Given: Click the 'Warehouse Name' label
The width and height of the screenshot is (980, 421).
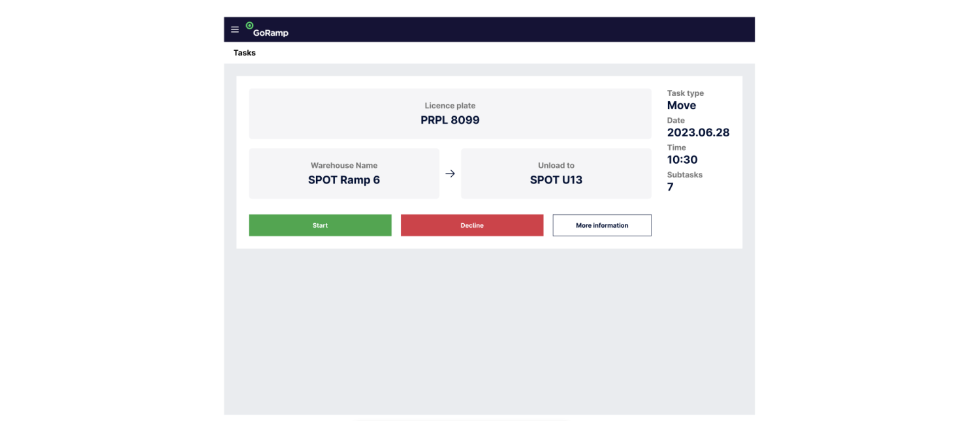Looking at the screenshot, I should [343, 166].
